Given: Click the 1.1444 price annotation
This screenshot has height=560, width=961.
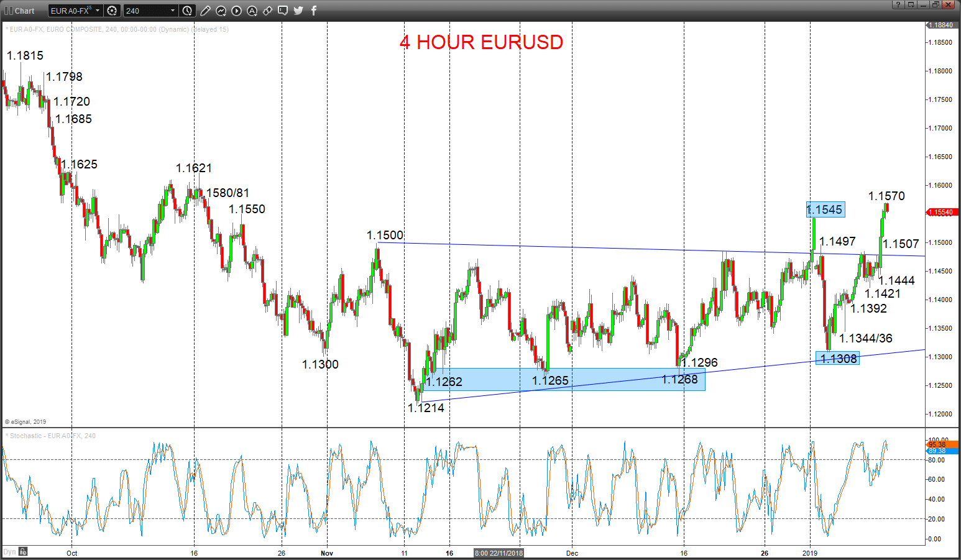Looking at the screenshot, I should coord(896,280).
